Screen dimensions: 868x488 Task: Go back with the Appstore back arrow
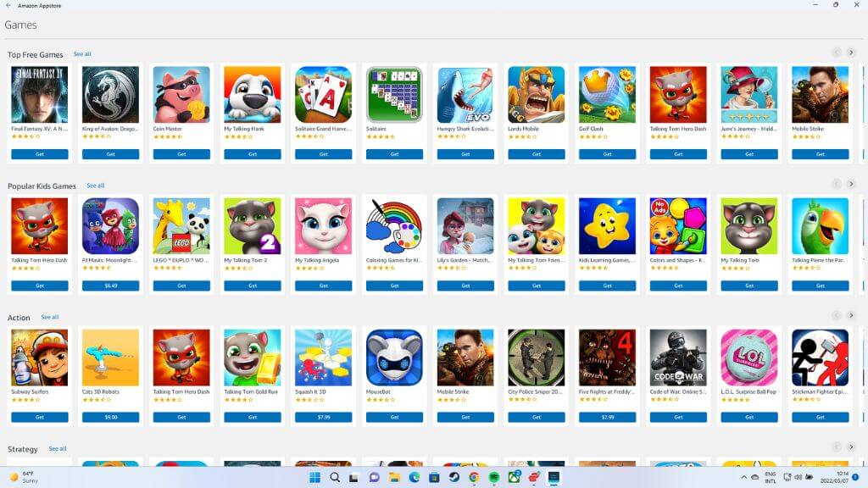(8, 6)
